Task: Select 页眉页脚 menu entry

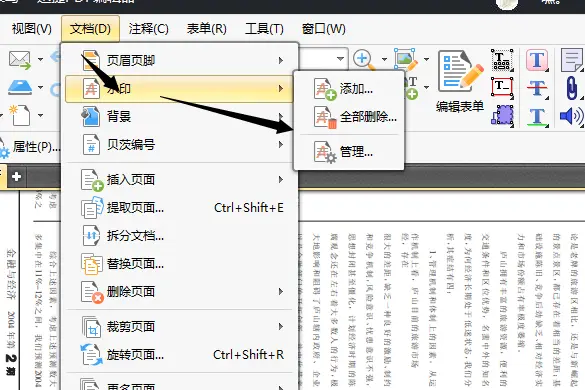Action: click(178, 60)
